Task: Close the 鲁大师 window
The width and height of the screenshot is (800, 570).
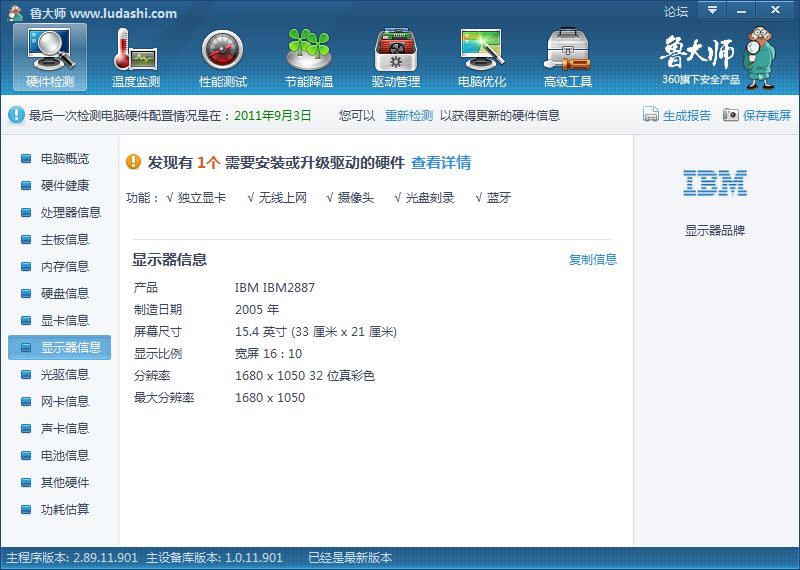Action: pyautogui.click(x=776, y=10)
